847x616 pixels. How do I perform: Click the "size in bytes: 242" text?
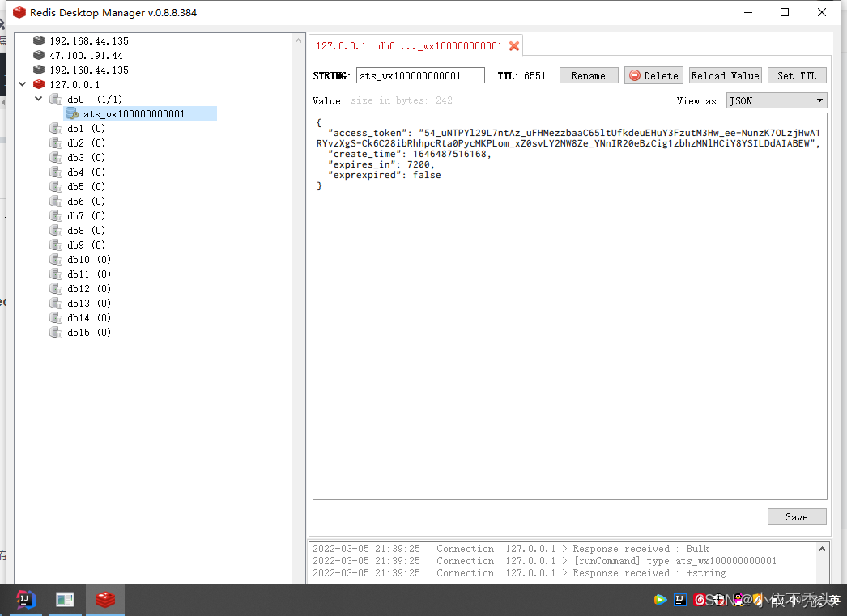click(402, 100)
